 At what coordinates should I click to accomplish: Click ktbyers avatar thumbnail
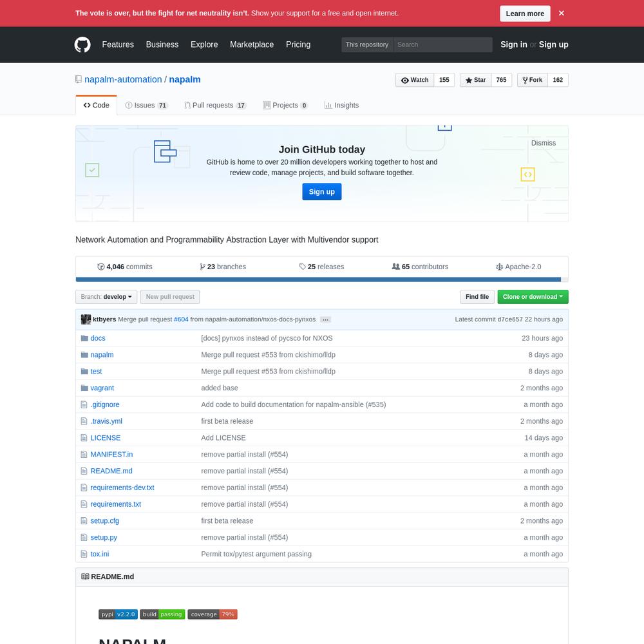(x=86, y=319)
